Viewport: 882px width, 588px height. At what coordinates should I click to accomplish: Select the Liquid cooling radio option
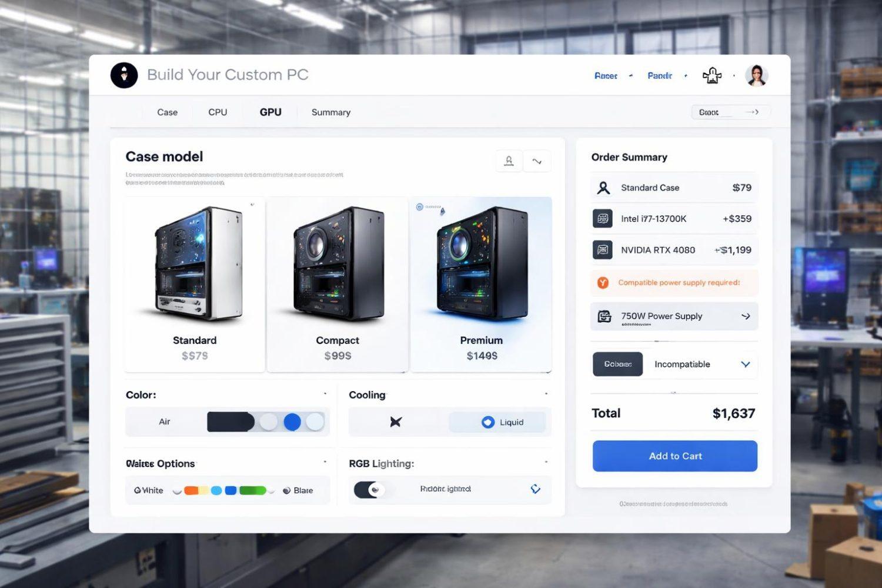(488, 422)
